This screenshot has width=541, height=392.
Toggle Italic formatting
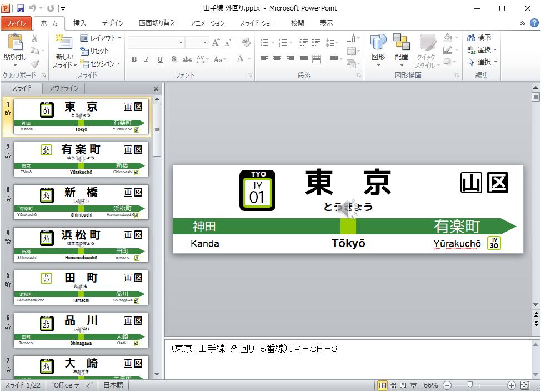147,59
